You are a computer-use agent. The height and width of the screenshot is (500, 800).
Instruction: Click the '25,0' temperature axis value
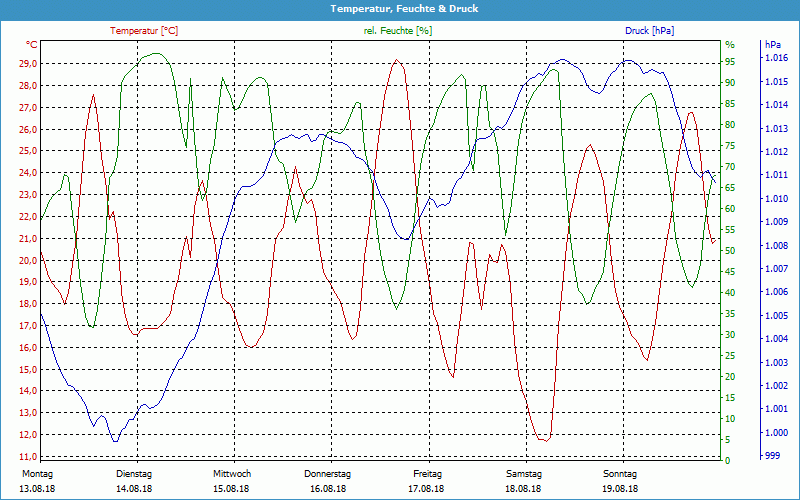point(28,151)
